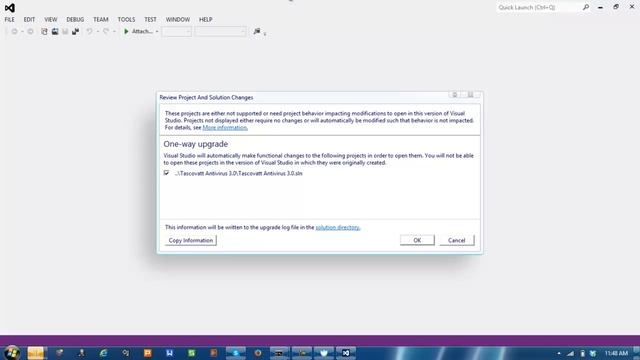
Task: Open the Solution Configurations combo box
Action: pyautogui.click(x=176, y=31)
